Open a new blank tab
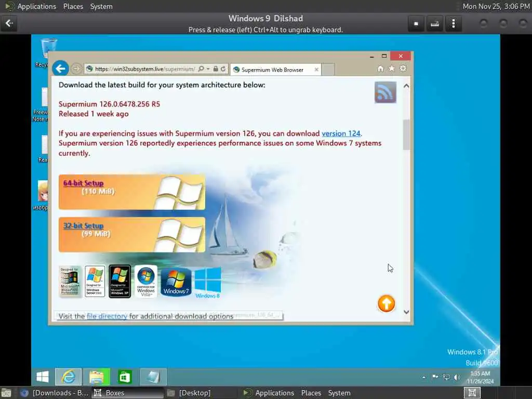The height and width of the screenshot is (399, 532). (x=328, y=70)
